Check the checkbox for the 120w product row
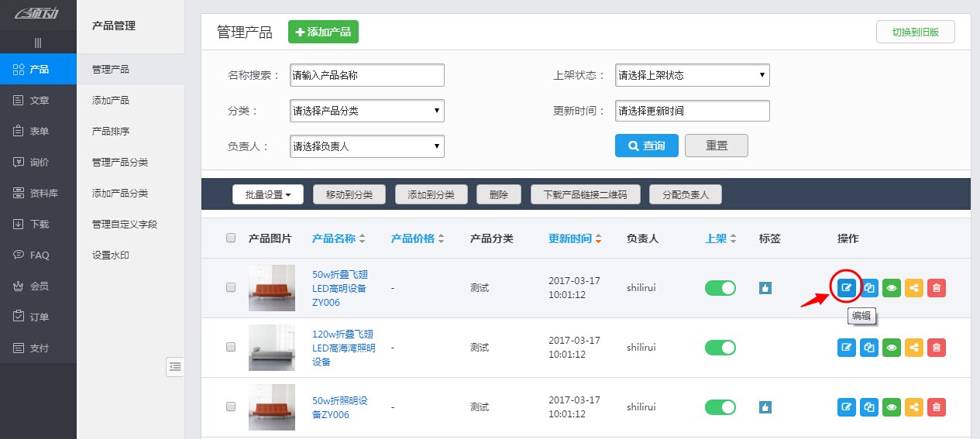 tap(231, 348)
